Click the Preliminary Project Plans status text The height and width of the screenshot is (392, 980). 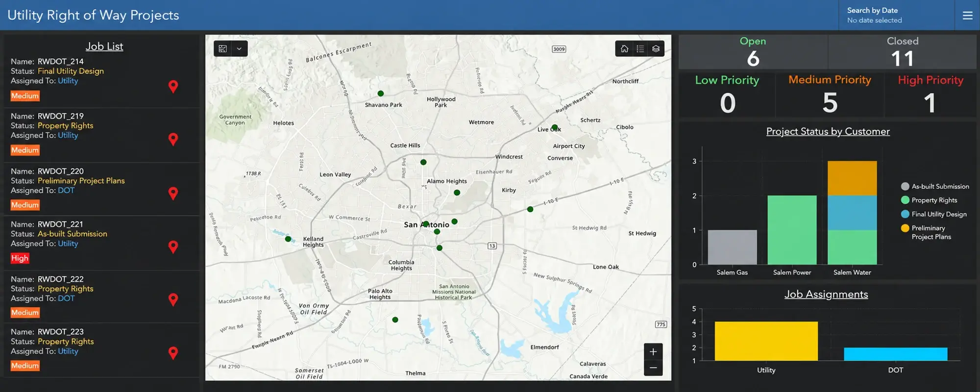point(81,181)
